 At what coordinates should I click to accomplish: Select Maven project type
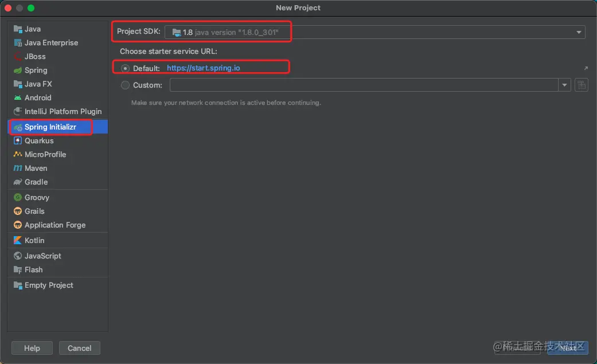pyautogui.click(x=36, y=169)
